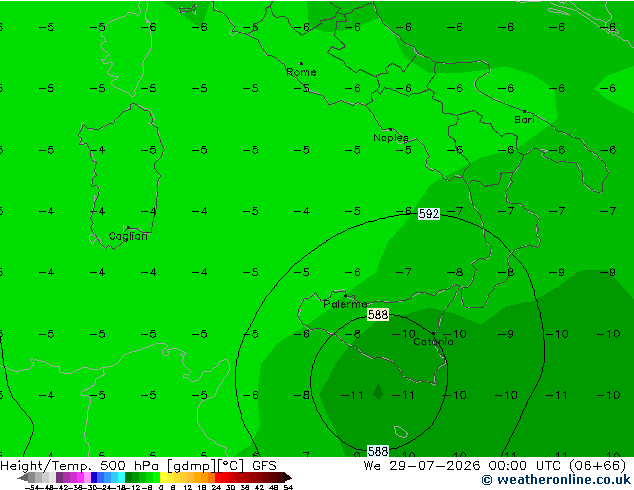Click the '24' legend scale value
Screen dimensions: 634x490
click(x=216, y=488)
